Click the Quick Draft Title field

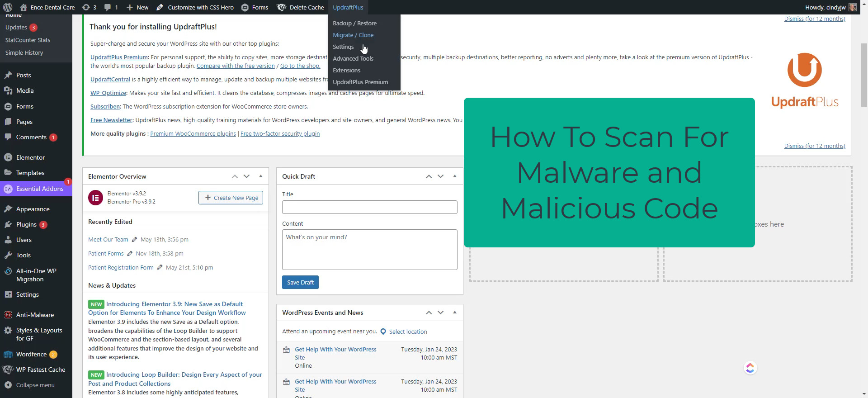(369, 207)
